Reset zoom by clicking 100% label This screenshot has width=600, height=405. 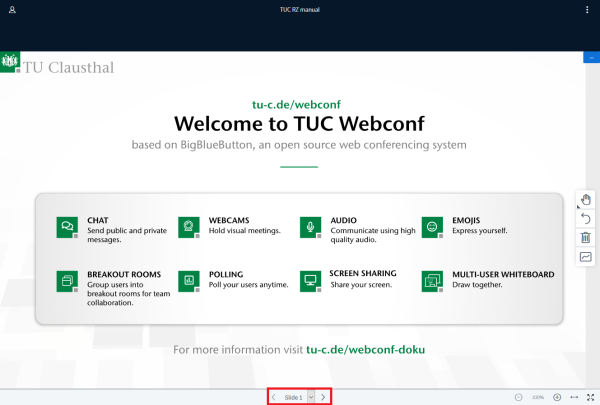pyautogui.click(x=538, y=397)
